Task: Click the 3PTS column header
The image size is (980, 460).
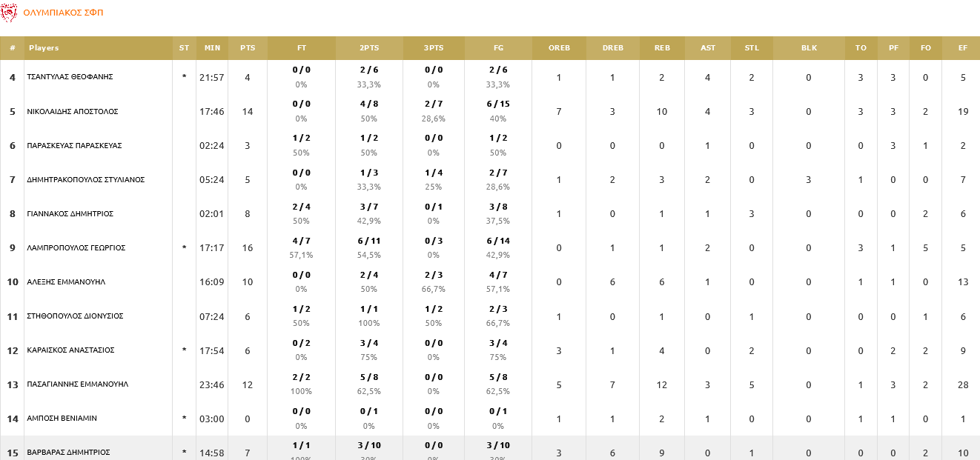Action: pos(434,48)
